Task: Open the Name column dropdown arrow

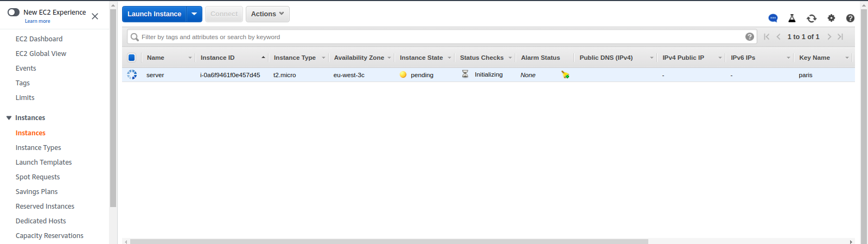Action: (x=190, y=58)
